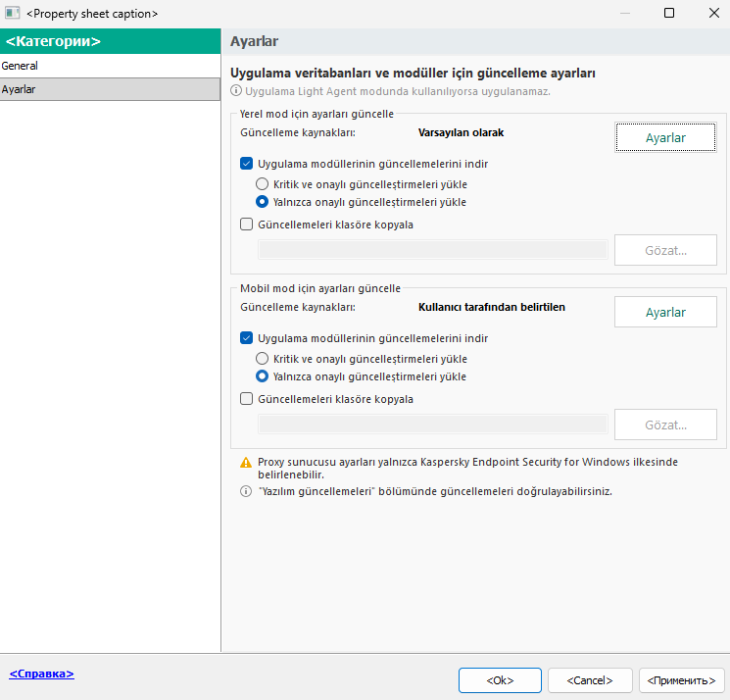Enable "Güncellemeleri klasöre kopyala" in Yerel mod
Screen dimensions: 730x700
coord(247,224)
